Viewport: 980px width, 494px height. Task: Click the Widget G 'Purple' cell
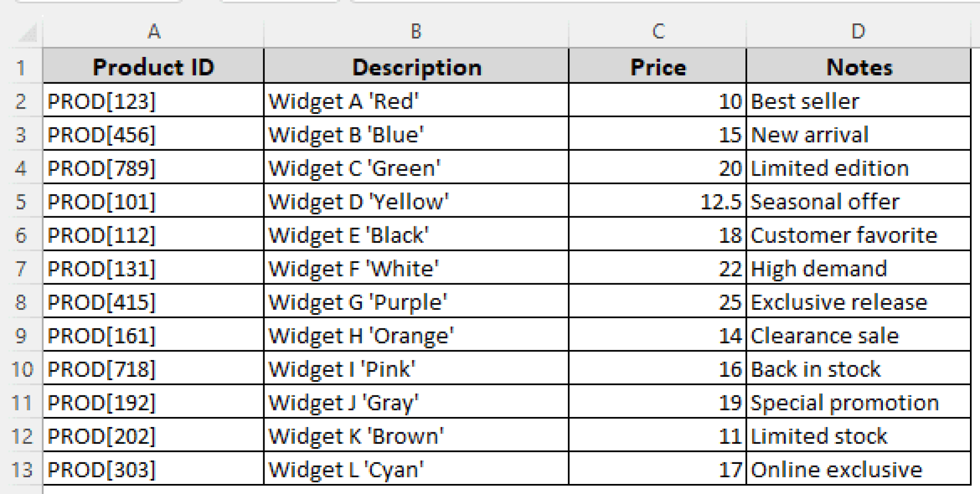pos(416,302)
